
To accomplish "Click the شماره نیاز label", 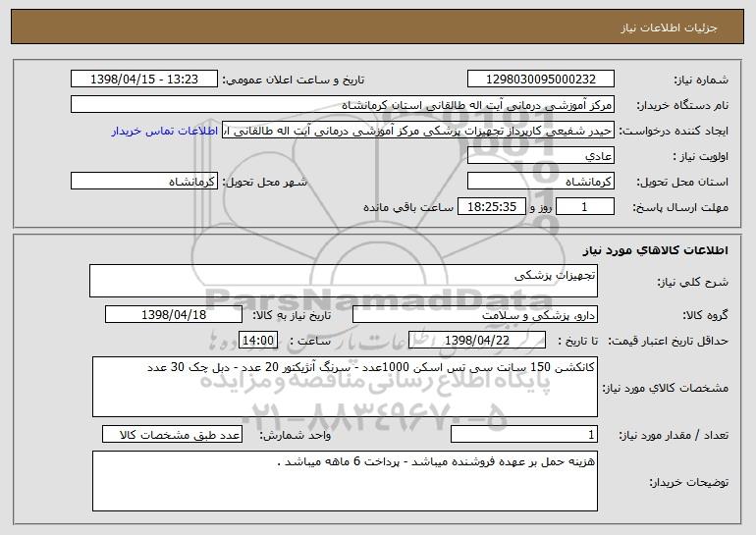I will click(701, 80).
